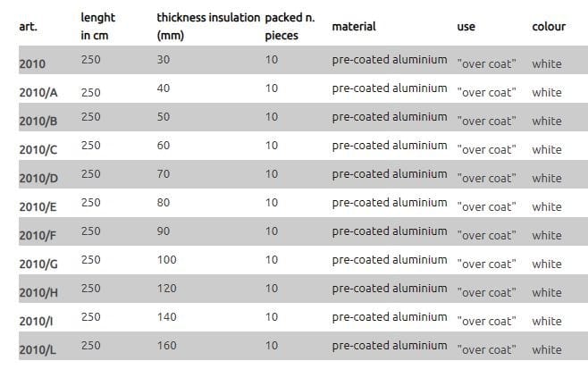The width and height of the screenshot is (588, 386).
Task: Select the 'material' column header
Action: [x=354, y=27]
